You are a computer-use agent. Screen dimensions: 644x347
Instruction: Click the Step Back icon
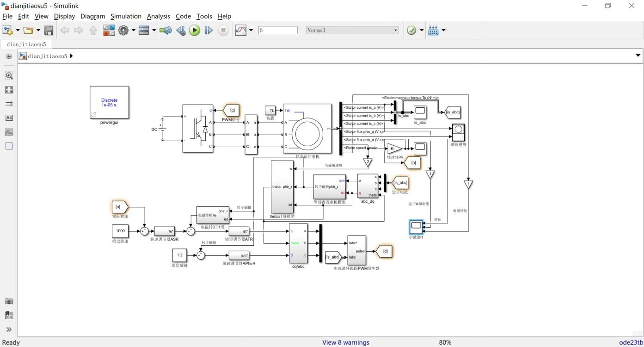(181, 30)
